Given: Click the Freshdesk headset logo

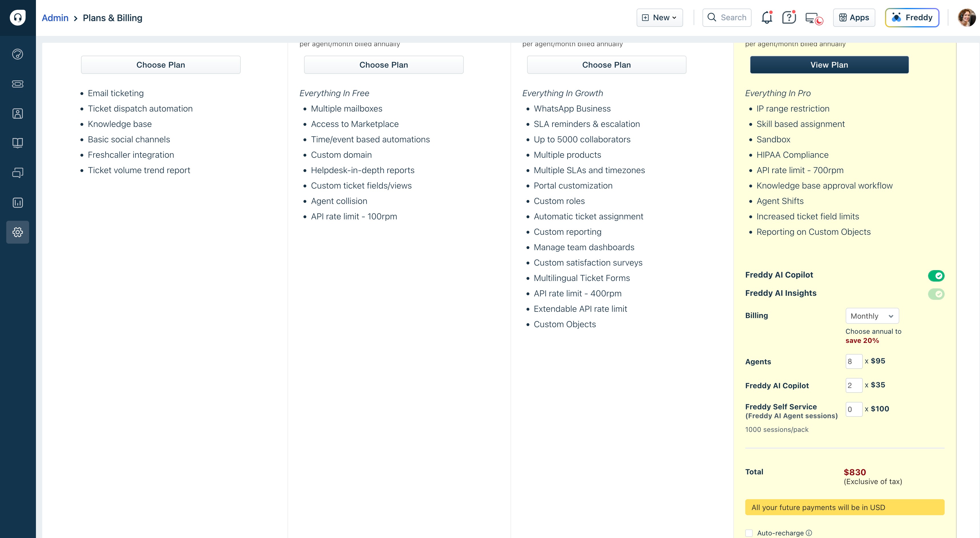Looking at the screenshot, I should pyautogui.click(x=17, y=17).
